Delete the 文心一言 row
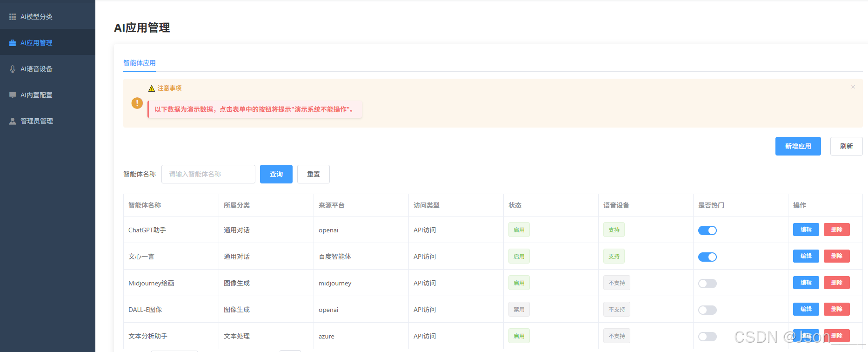The height and width of the screenshot is (352, 868). [837, 256]
